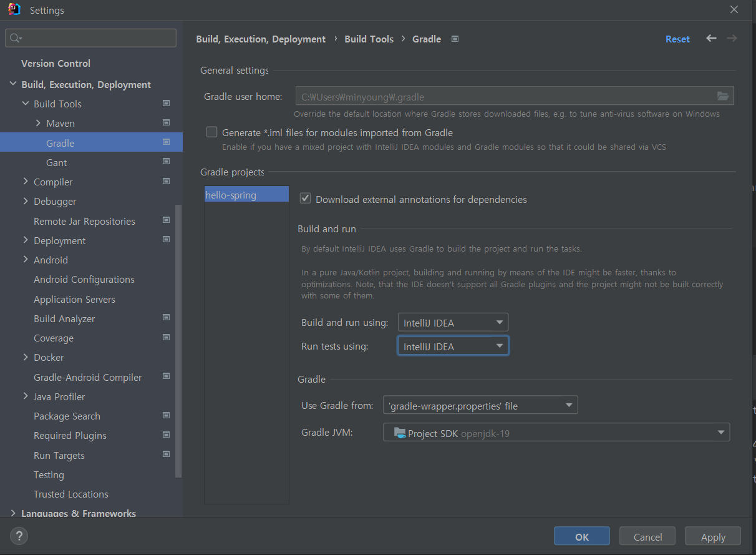Click the Apply button

point(713,536)
